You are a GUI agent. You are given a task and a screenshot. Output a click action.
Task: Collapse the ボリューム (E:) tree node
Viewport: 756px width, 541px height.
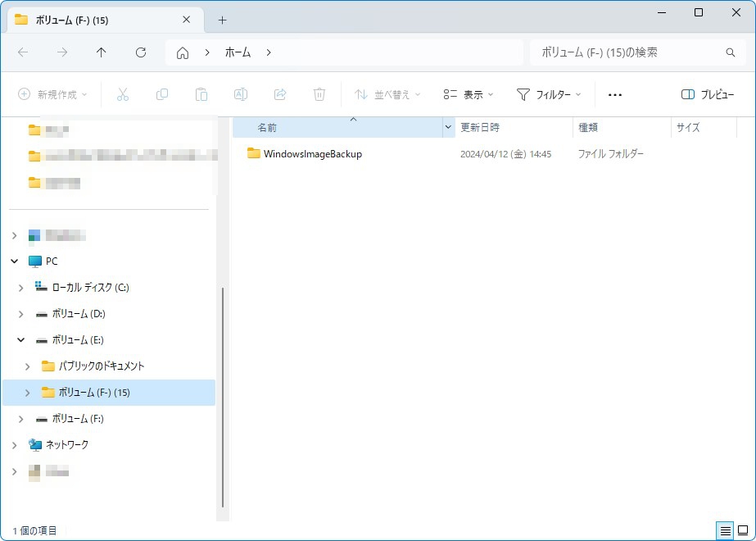tap(21, 339)
